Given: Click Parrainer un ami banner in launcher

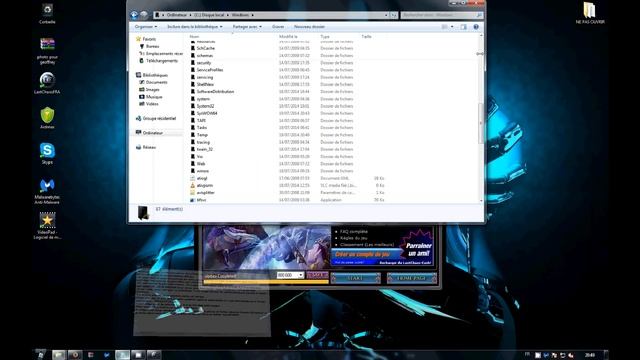Looking at the screenshot, I should [x=418, y=249].
